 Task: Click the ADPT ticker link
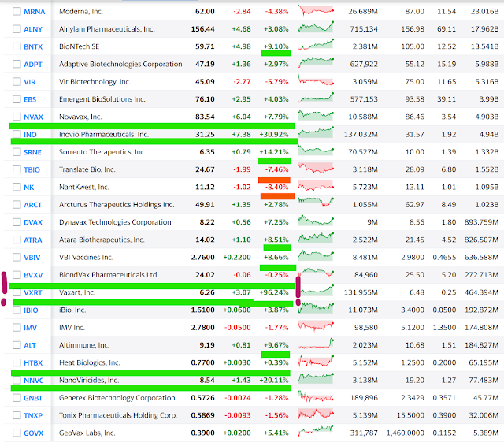pos(33,65)
